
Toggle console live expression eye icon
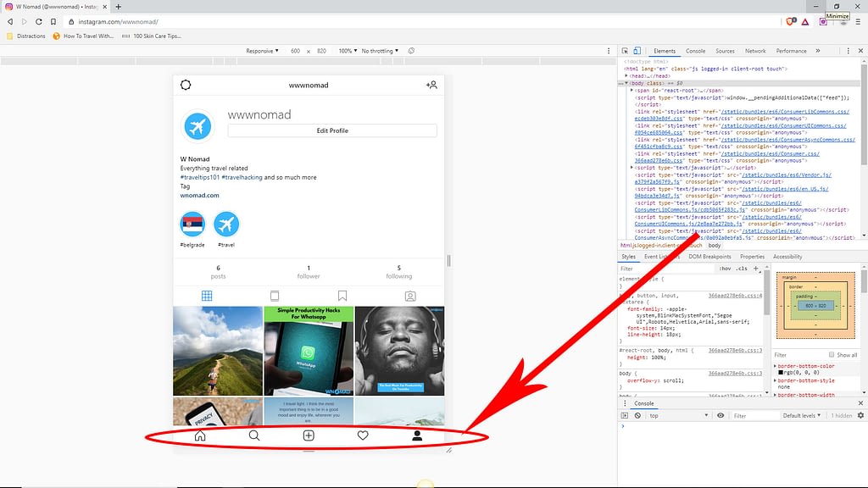[x=721, y=415]
